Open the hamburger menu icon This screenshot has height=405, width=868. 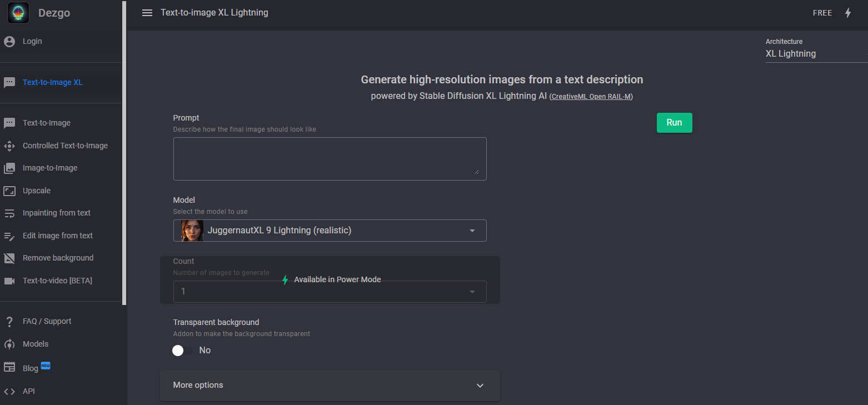[147, 13]
